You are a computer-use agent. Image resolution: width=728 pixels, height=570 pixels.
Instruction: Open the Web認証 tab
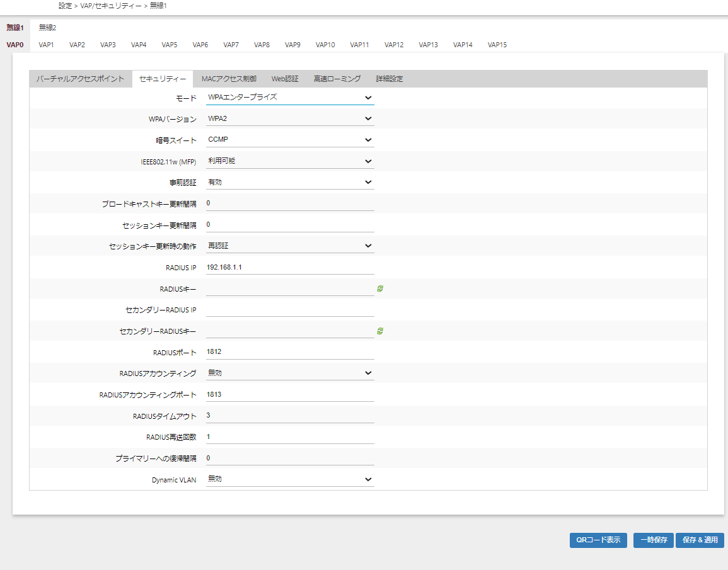(x=285, y=79)
